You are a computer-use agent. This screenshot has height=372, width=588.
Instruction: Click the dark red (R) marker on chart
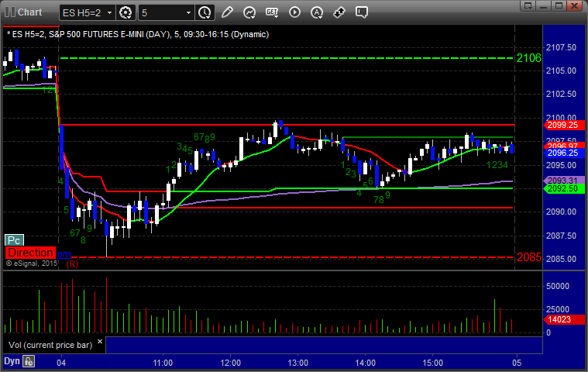pos(72,264)
